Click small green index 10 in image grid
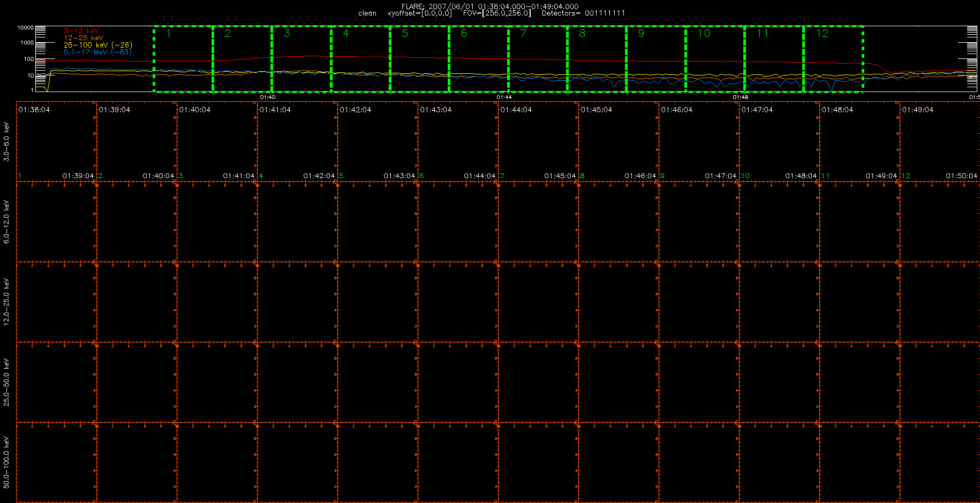 click(745, 176)
